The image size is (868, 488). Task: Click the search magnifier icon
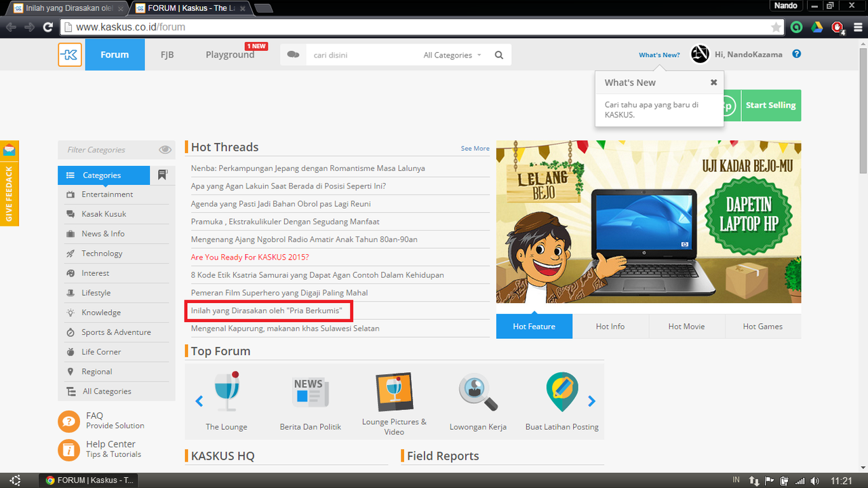coord(499,56)
